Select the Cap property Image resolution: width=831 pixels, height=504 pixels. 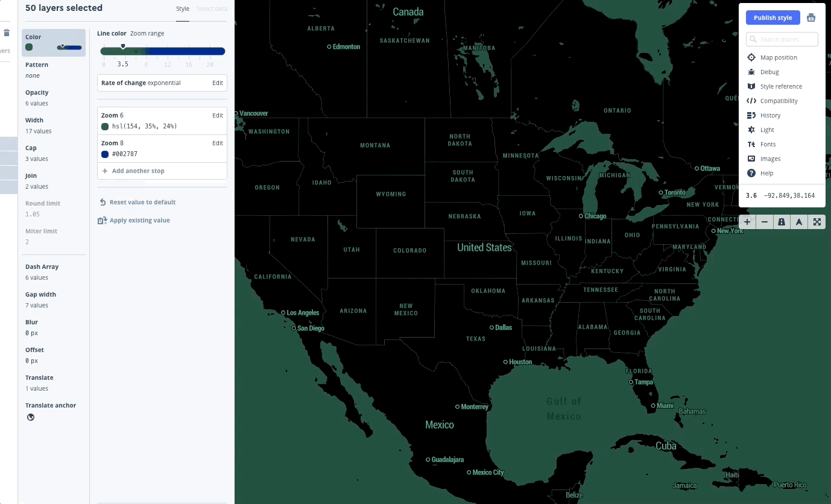coord(54,153)
